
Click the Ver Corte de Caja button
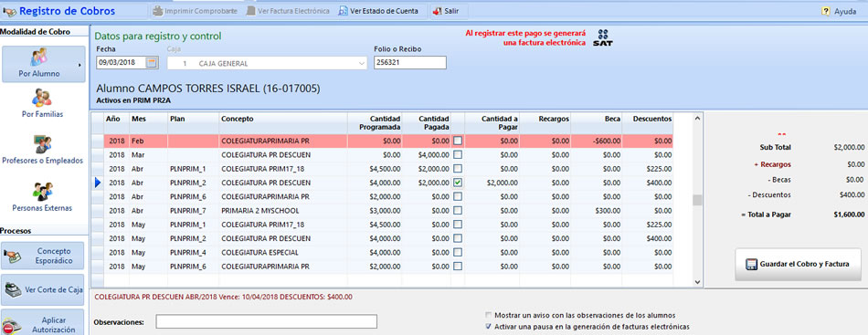coord(43,289)
